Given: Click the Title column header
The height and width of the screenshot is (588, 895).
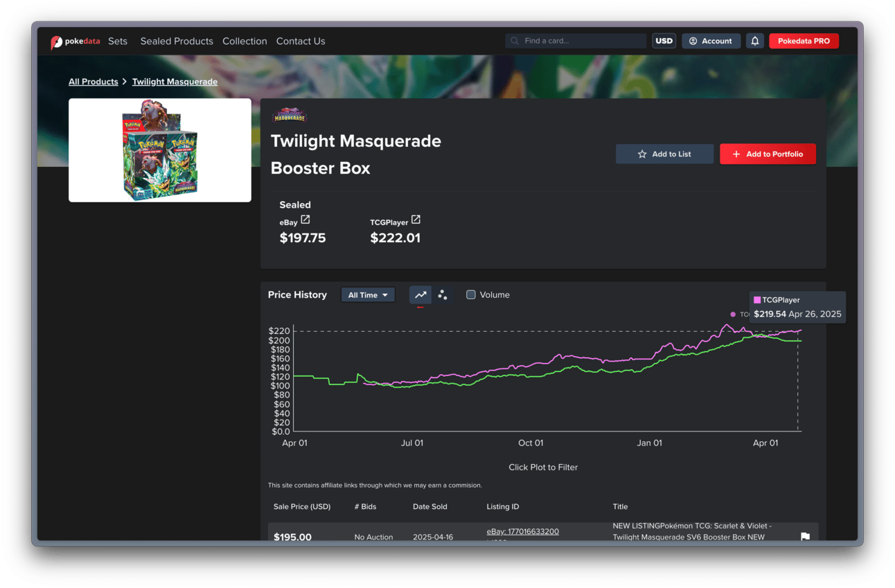Looking at the screenshot, I should [x=620, y=506].
